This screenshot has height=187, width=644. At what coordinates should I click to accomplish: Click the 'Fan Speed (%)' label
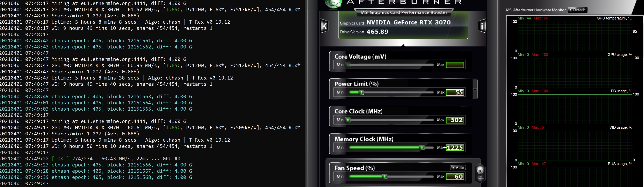point(355,168)
